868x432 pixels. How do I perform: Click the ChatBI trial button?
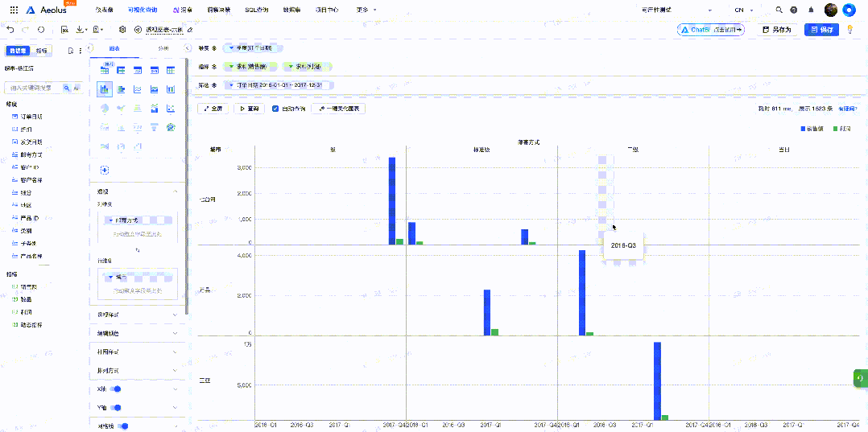tap(711, 30)
